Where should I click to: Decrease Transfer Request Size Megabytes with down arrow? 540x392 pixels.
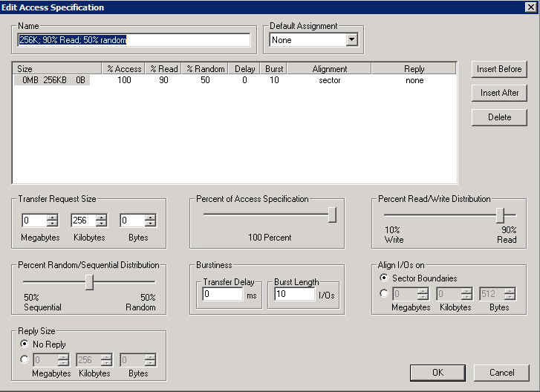pos(52,223)
